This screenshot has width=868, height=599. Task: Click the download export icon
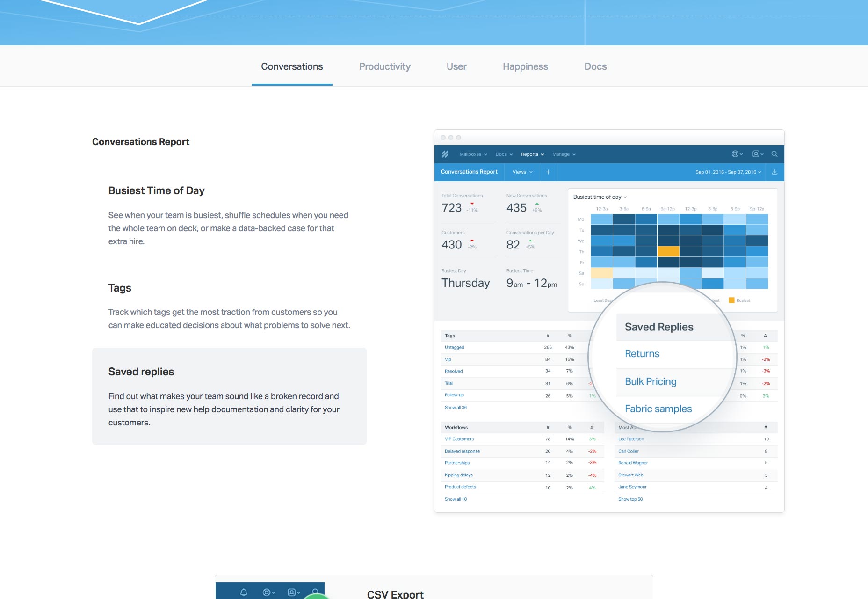click(x=774, y=172)
